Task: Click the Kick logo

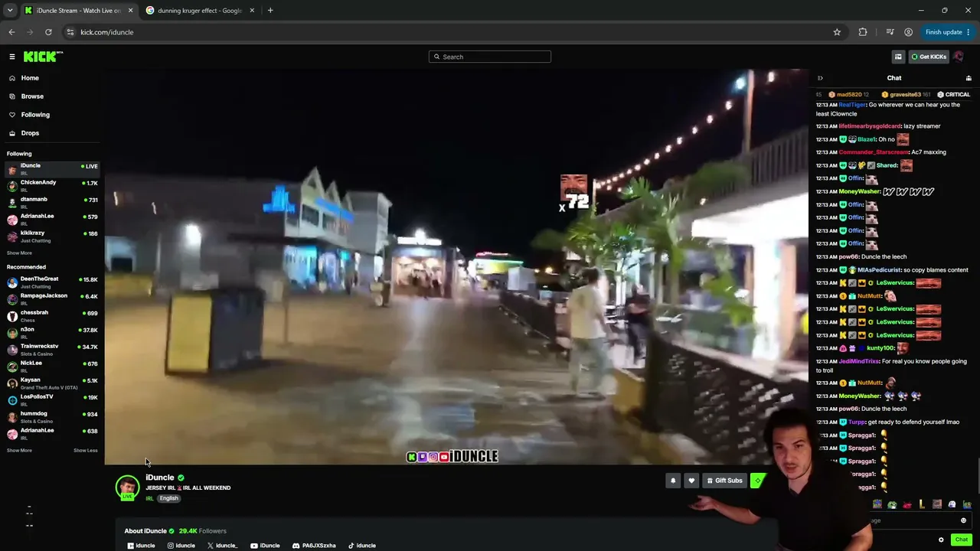Action: tap(43, 57)
